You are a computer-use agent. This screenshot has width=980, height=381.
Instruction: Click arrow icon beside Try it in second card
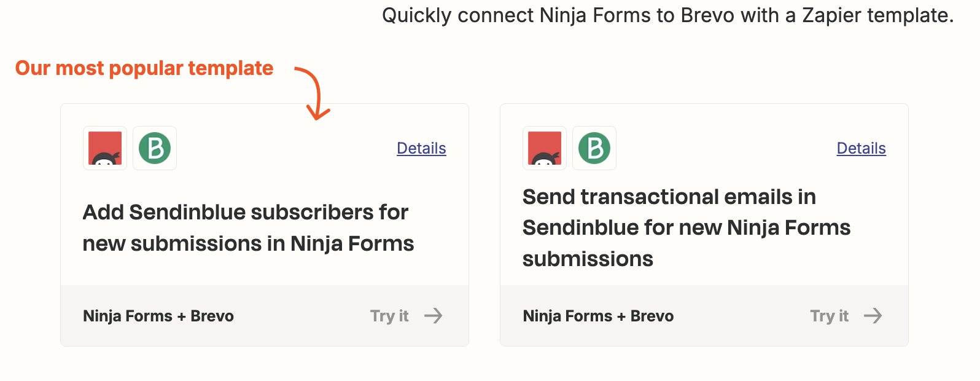tap(873, 316)
